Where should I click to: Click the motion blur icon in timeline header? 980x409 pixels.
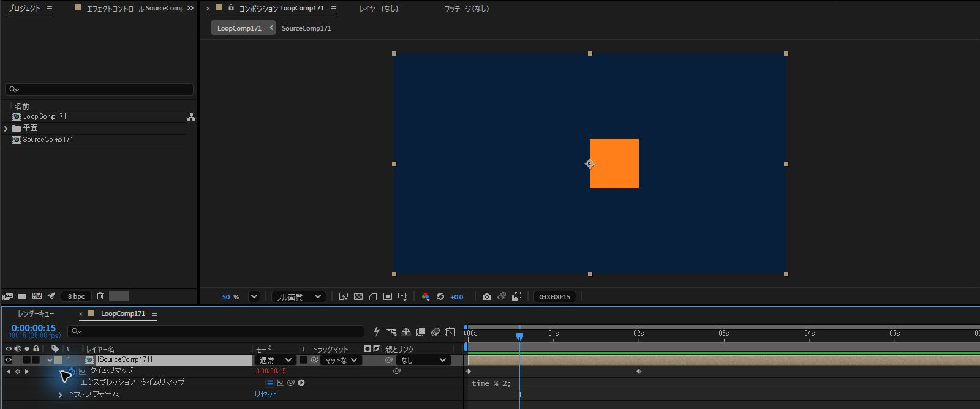(x=435, y=331)
